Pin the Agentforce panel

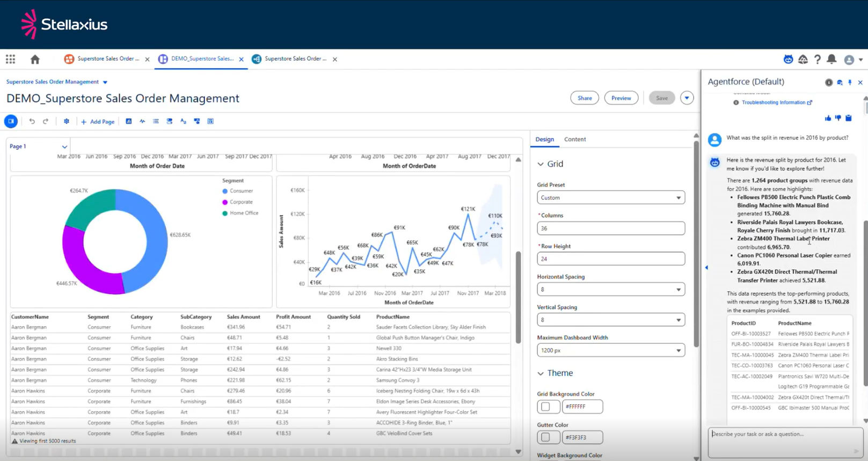point(850,82)
